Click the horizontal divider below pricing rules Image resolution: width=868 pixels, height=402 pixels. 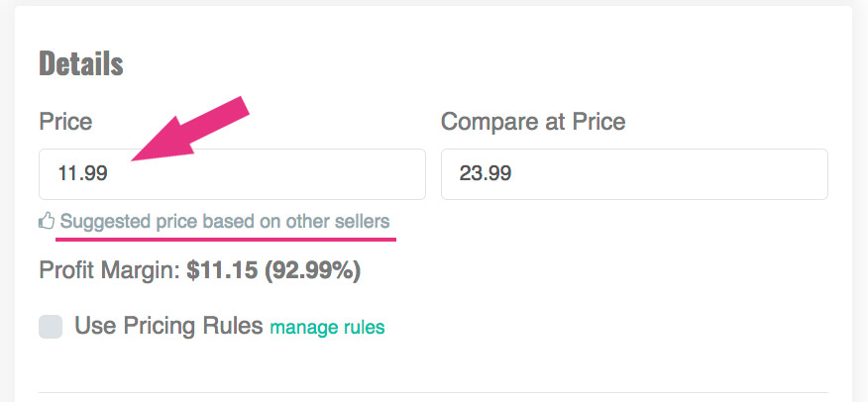click(x=433, y=392)
